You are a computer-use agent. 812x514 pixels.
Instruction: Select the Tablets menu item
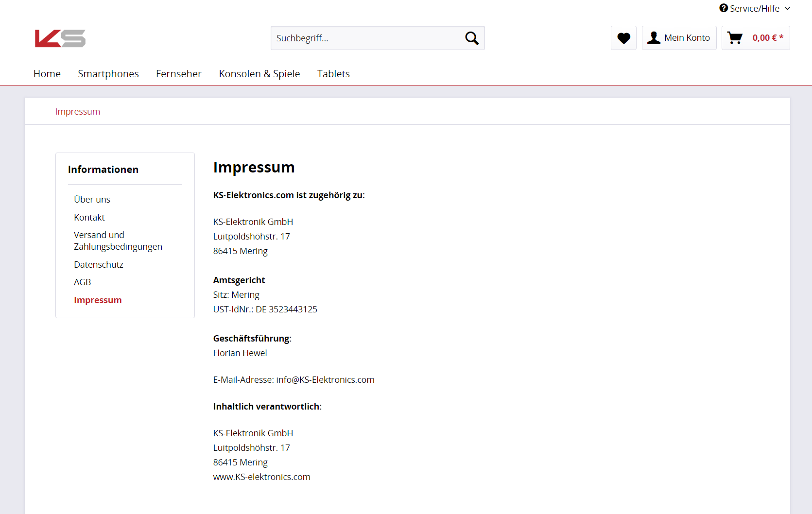click(x=333, y=74)
